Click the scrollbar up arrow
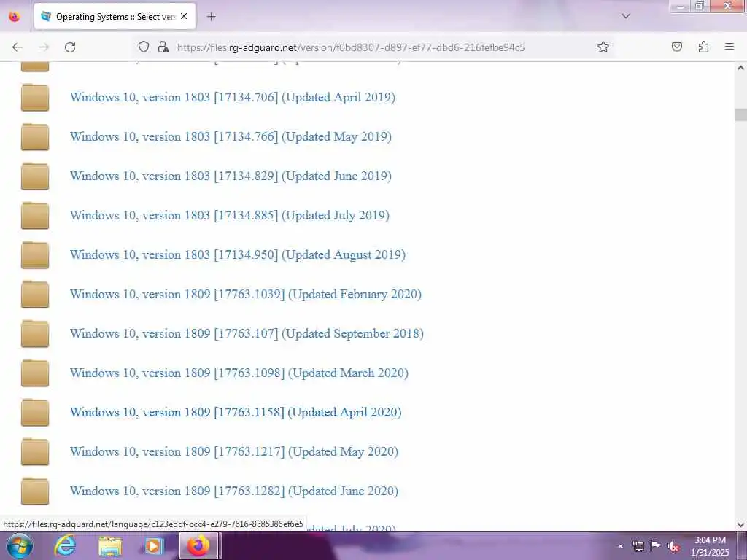 740,68
